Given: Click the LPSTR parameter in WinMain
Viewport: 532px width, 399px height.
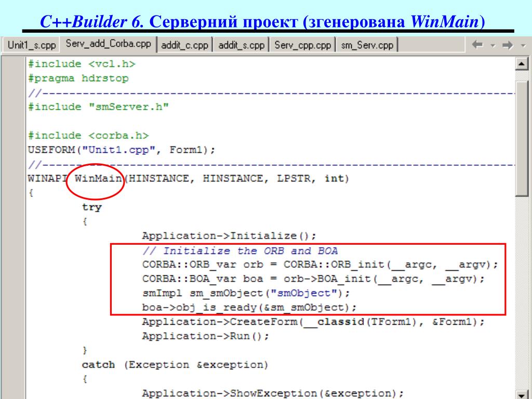Looking at the screenshot, I should (x=293, y=178).
